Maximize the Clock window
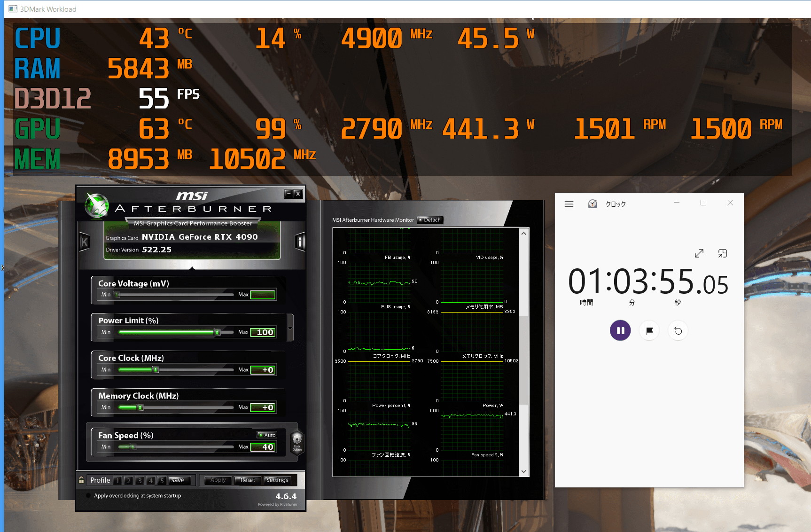 (703, 203)
